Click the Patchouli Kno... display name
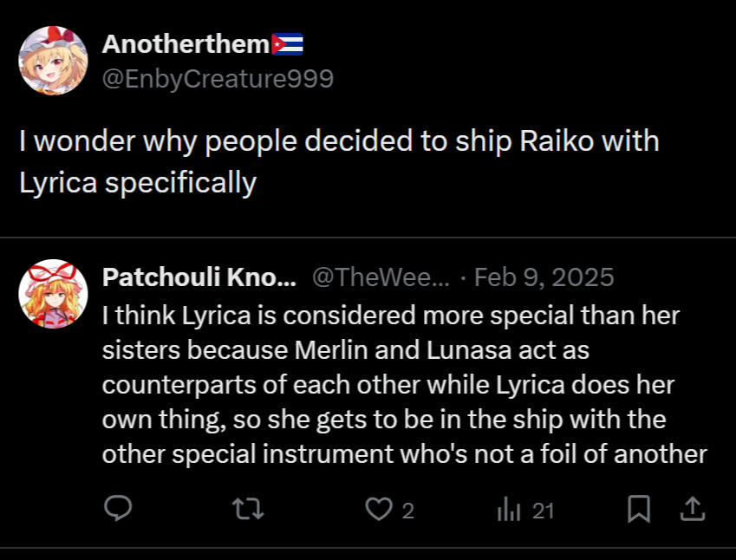The height and width of the screenshot is (560, 736). [199, 277]
